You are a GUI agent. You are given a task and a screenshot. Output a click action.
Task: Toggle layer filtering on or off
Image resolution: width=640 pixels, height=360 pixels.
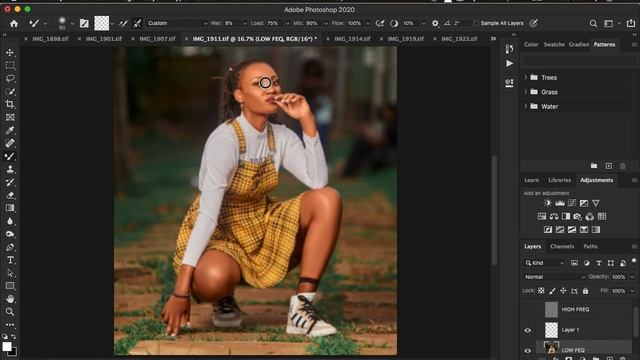click(x=634, y=260)
